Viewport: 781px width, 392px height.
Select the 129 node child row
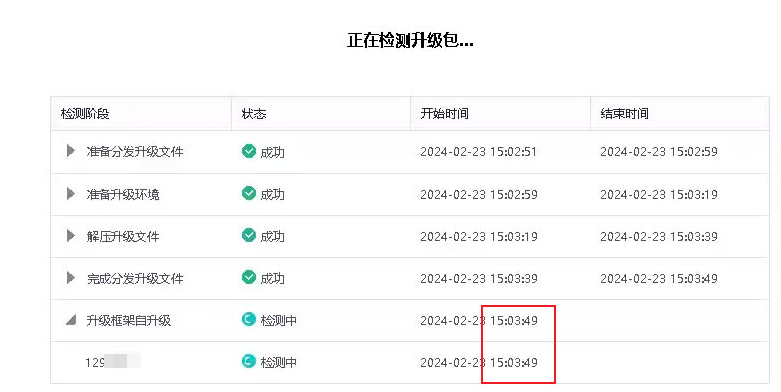[410, 363]
